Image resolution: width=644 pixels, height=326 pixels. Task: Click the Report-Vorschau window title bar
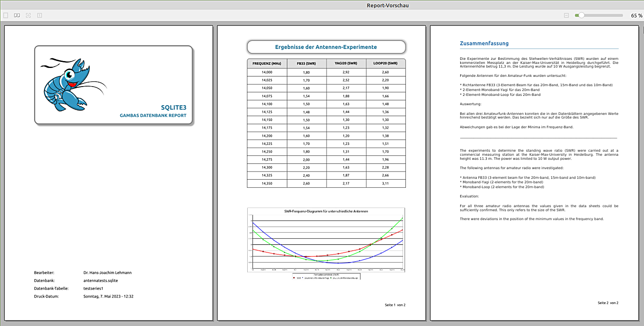click(x=387, y=5)
